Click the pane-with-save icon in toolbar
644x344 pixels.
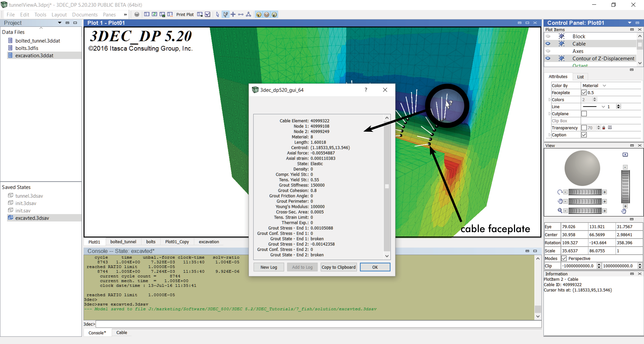(162, 14)
